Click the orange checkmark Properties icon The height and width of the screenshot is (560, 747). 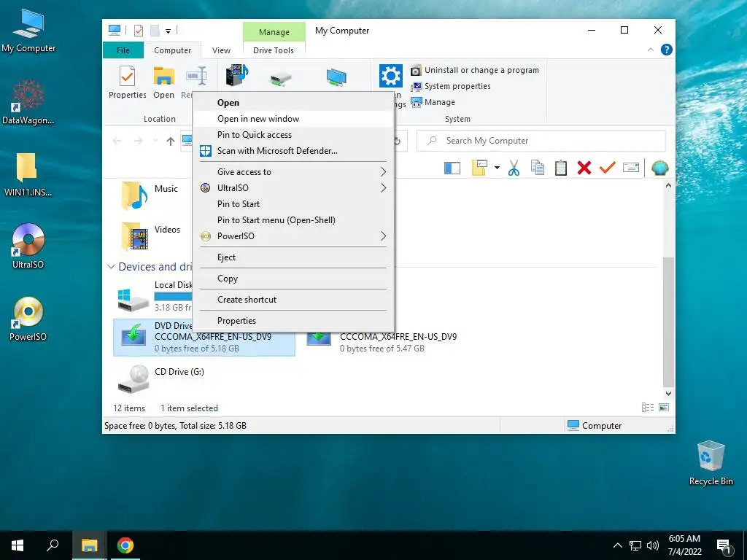(x=608, y=168)
